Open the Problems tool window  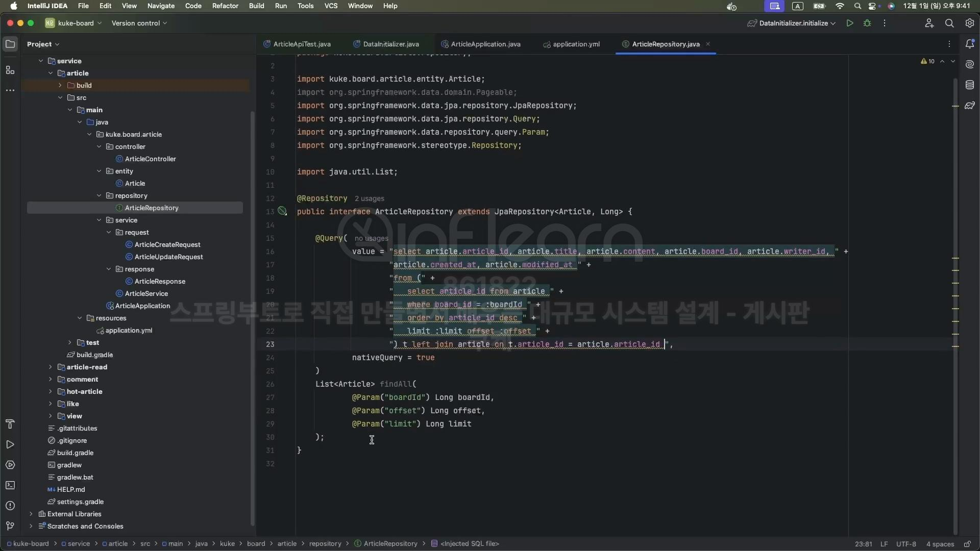click(x=10, y=506)
